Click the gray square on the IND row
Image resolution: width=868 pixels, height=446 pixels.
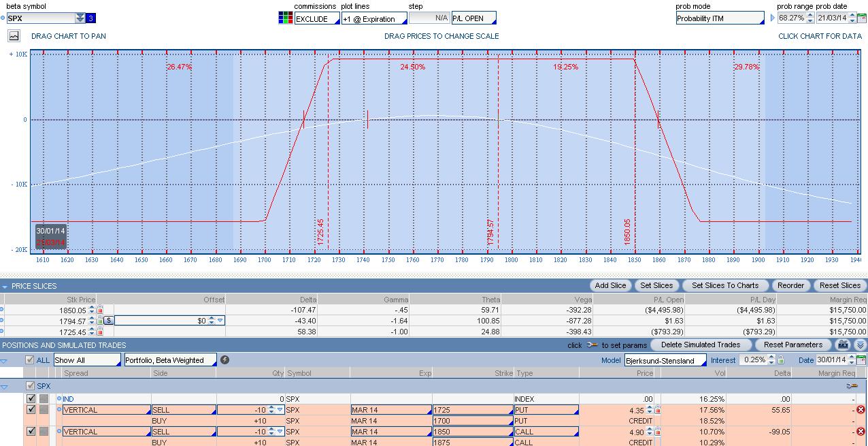click(44, 399)
